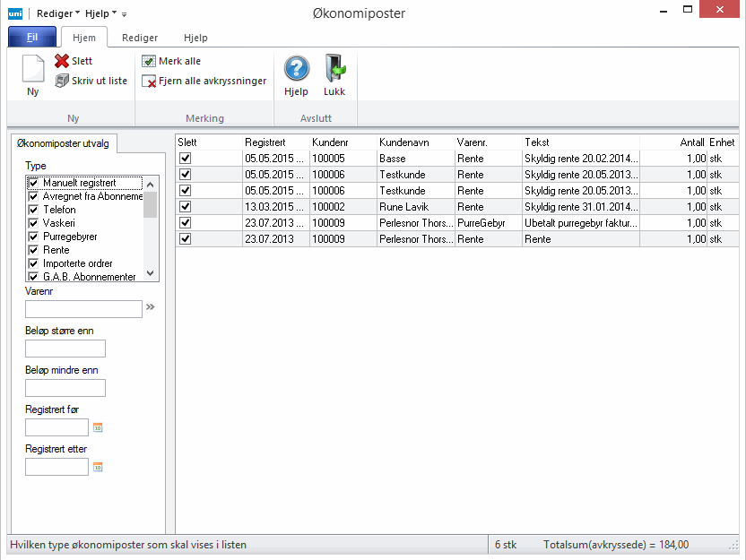Viewport: 746px width, 560px height.
Task: Open the Rediger dropdown in title bar
Action: tap(58, 13)
